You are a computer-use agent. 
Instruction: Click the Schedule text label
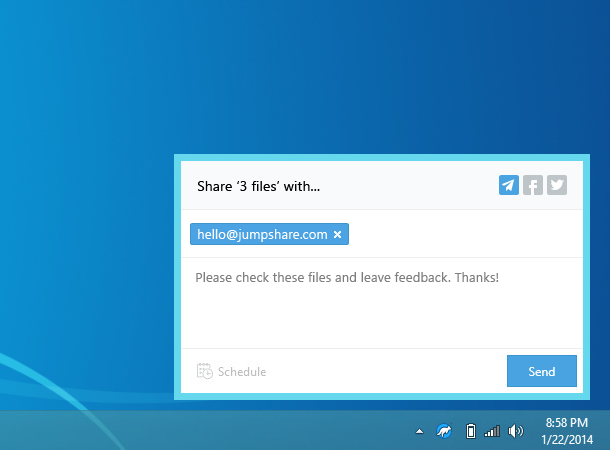click(242, 372)
